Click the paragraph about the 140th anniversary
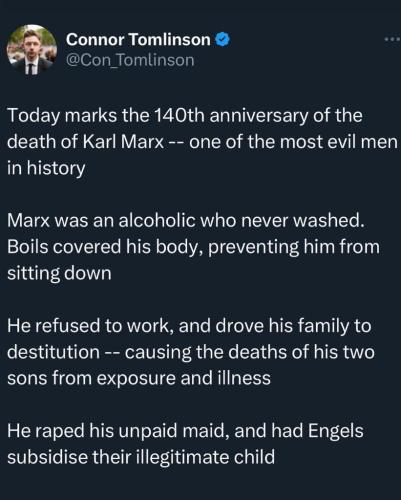401x500 pixels. click(203, 142)
